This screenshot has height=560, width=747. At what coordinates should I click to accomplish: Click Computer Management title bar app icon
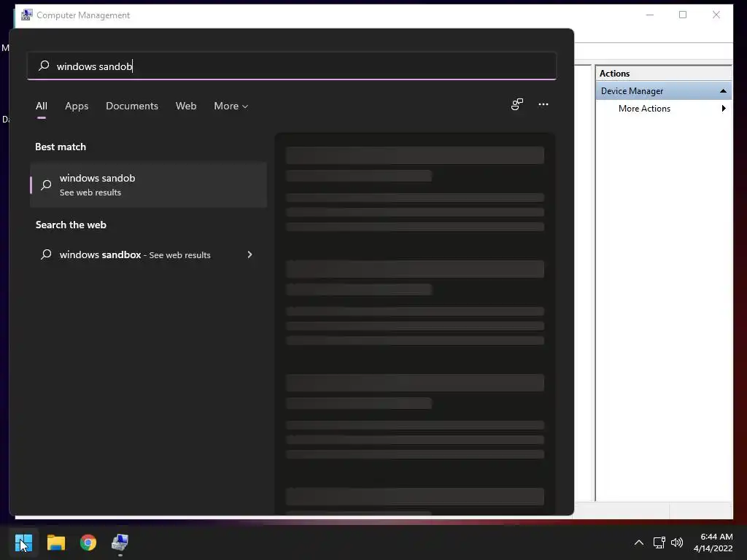(x=27, y=15)
